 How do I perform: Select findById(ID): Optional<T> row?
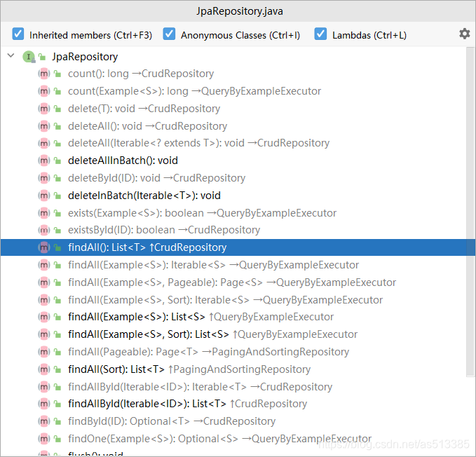pos(233,421)
